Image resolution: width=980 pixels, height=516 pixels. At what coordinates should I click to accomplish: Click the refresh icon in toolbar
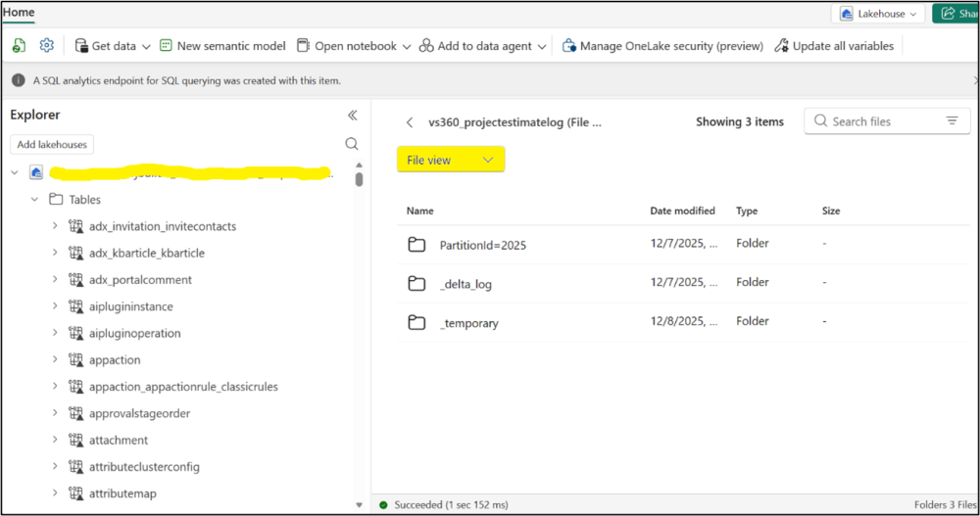pos(19,46)
